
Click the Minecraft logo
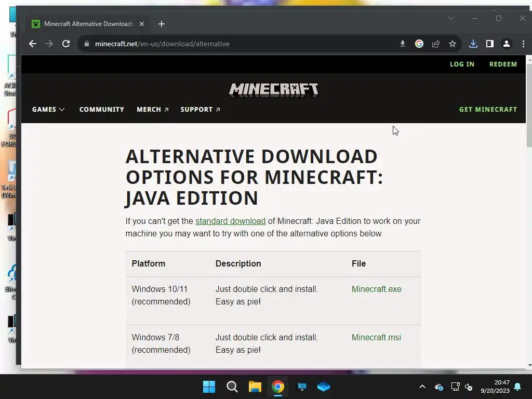pos(273,90)
